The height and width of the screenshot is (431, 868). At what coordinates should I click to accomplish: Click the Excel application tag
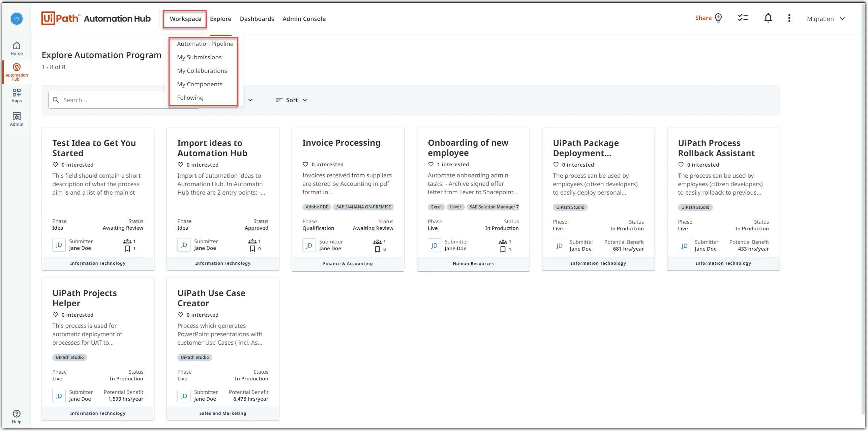click(x=436, y=207)
